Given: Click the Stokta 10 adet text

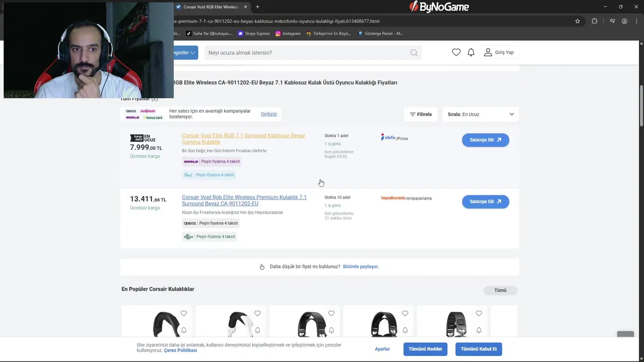Looking at the screenshot, I should [x=337, y=198].
